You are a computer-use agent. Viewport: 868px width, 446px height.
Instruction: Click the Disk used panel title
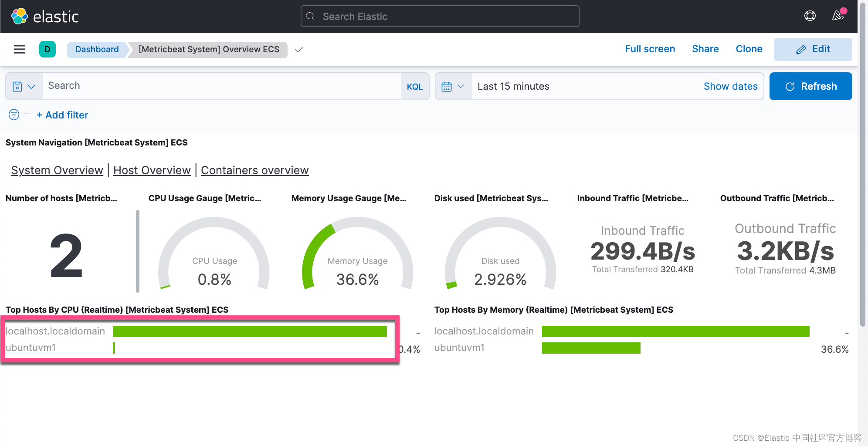[491, 198]
